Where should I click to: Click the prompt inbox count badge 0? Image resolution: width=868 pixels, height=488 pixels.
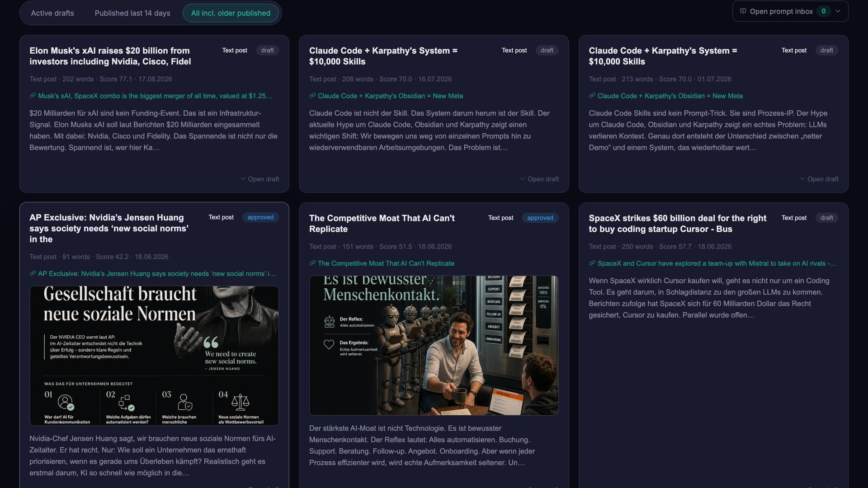tap(823, 11)
